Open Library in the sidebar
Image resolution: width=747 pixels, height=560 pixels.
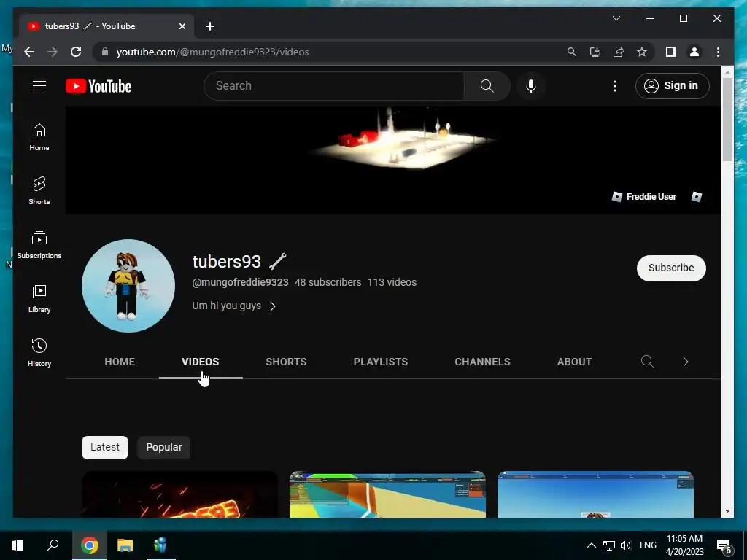coord(39,298)
